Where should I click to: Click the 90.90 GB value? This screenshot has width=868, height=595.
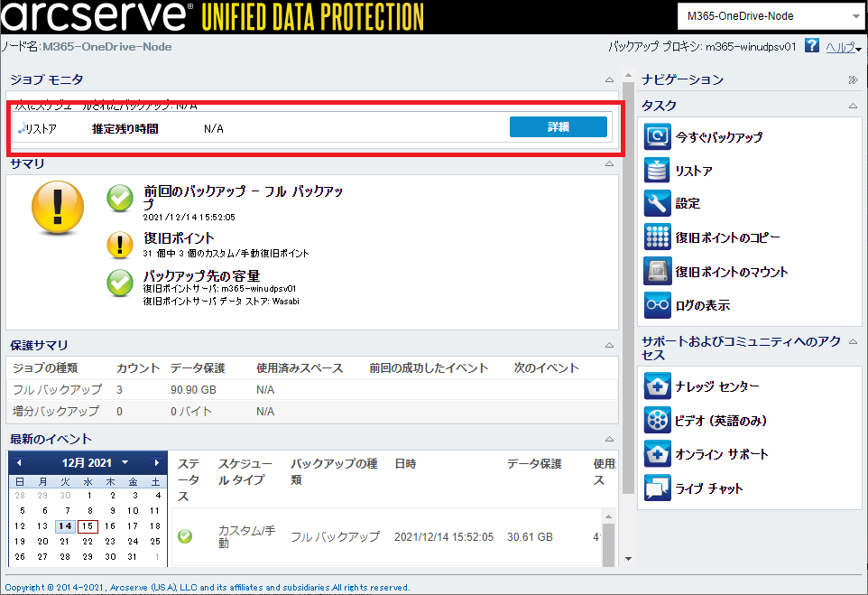[x=193, y=390]
